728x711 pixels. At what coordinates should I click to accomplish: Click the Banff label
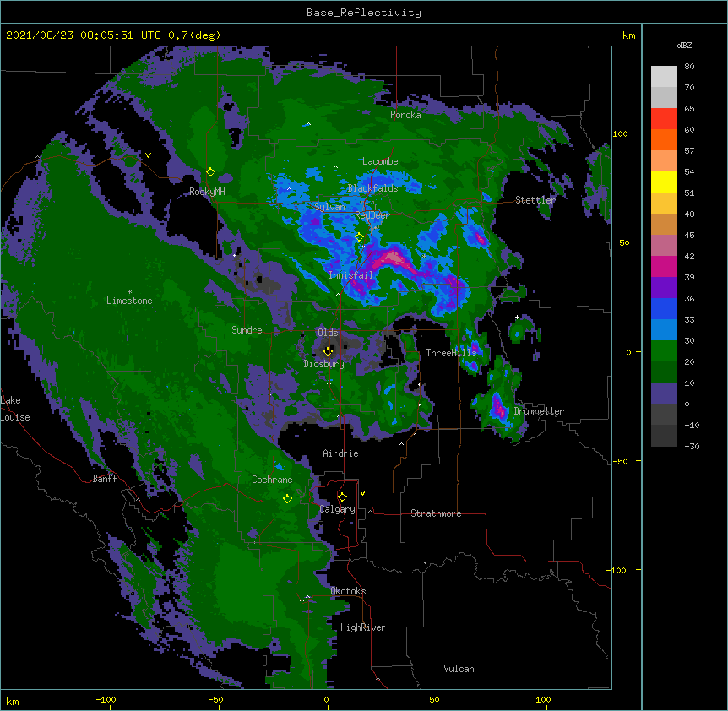point(105,479)
